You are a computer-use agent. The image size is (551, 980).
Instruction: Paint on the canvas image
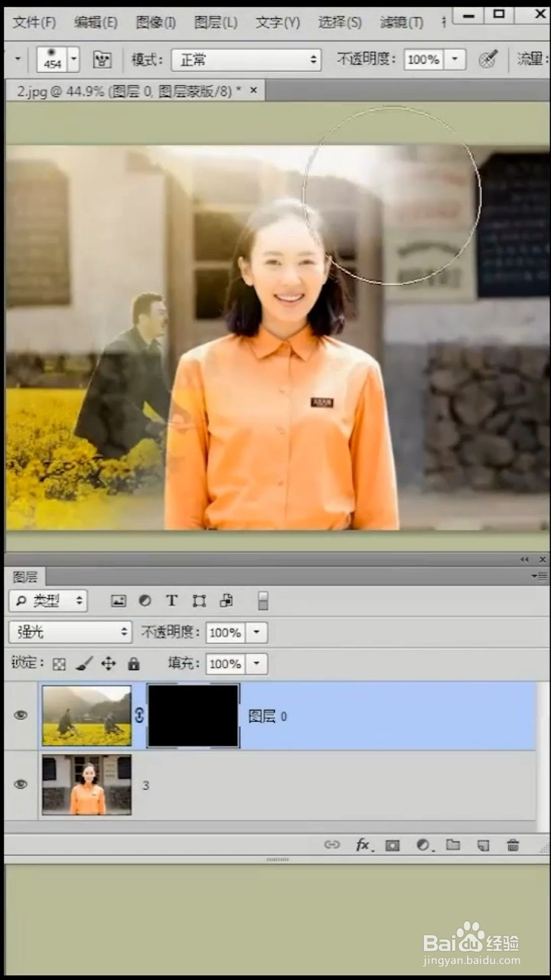coord(278,337)
